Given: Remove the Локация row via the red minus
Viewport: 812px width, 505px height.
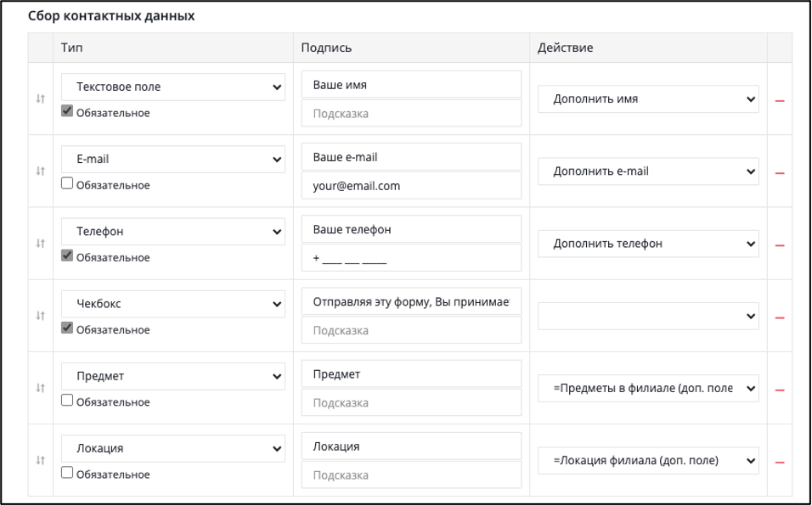Looking at the screenshot, I should [x=780, y=463].
